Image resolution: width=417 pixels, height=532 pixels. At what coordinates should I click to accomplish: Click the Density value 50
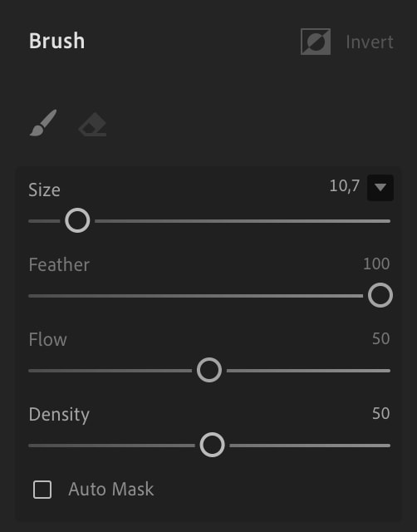[381, 414]
